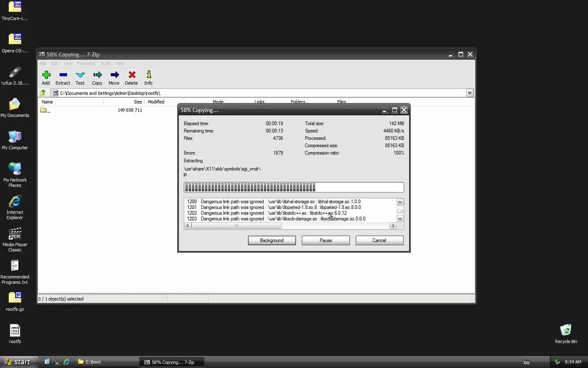Open the Recycle Bin
The width and height of the screenshot is (588, 368).
(566, 334)
